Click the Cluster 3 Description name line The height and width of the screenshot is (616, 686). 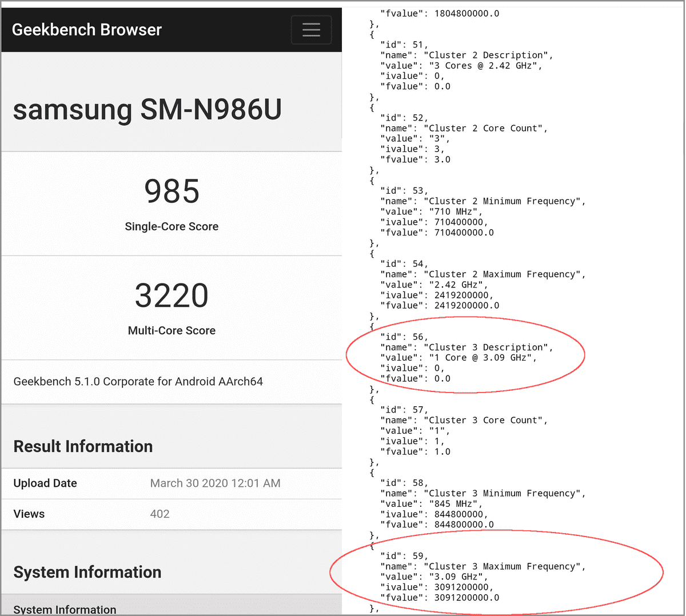467,347
